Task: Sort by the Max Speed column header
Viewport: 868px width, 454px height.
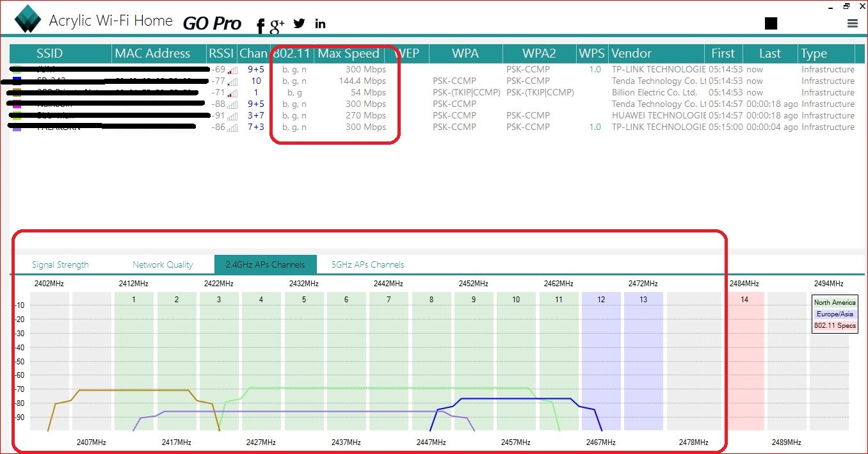Action: click(x=349, y=54)
